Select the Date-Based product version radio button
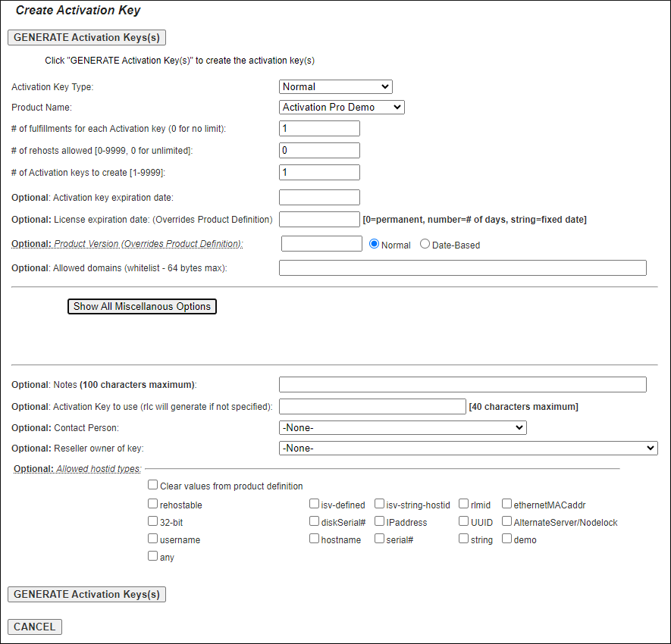This screenshot has height=644, width=671. click(425, 245)
